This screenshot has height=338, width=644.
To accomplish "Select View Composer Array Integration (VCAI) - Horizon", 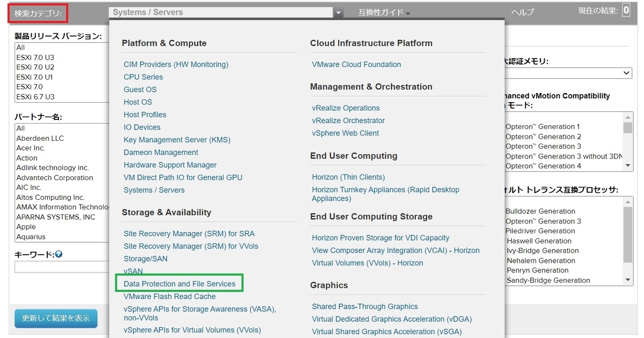I will click(x=396, y=250).
